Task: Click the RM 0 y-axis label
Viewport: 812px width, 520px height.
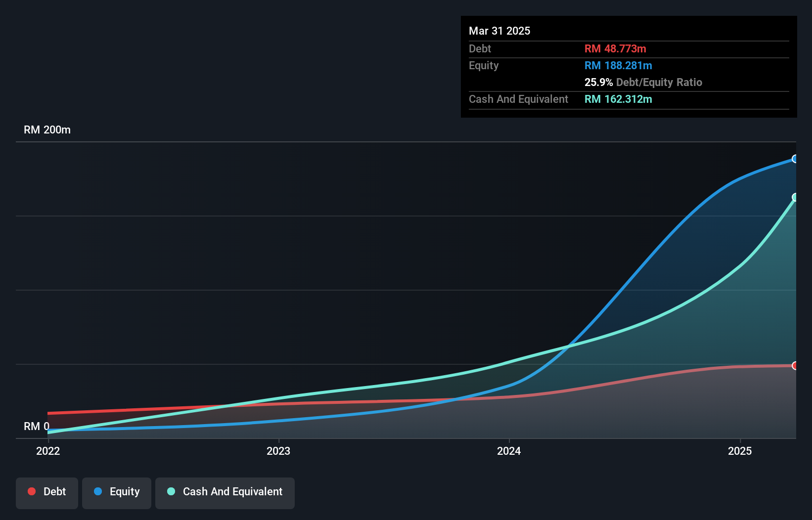Action: [x=37, y=426]
